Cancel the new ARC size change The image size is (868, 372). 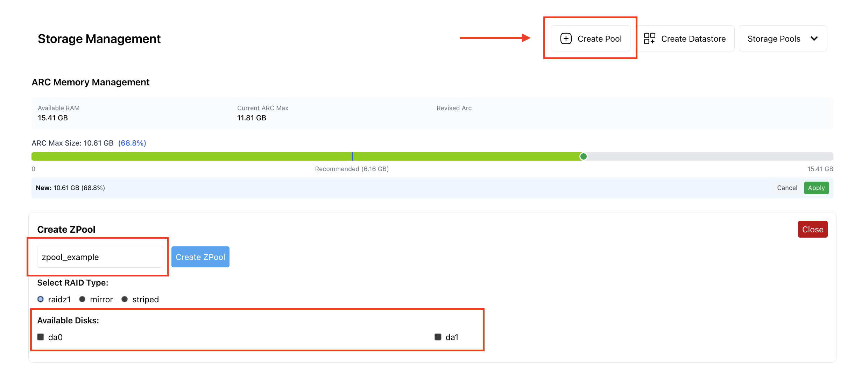point(787,188)
